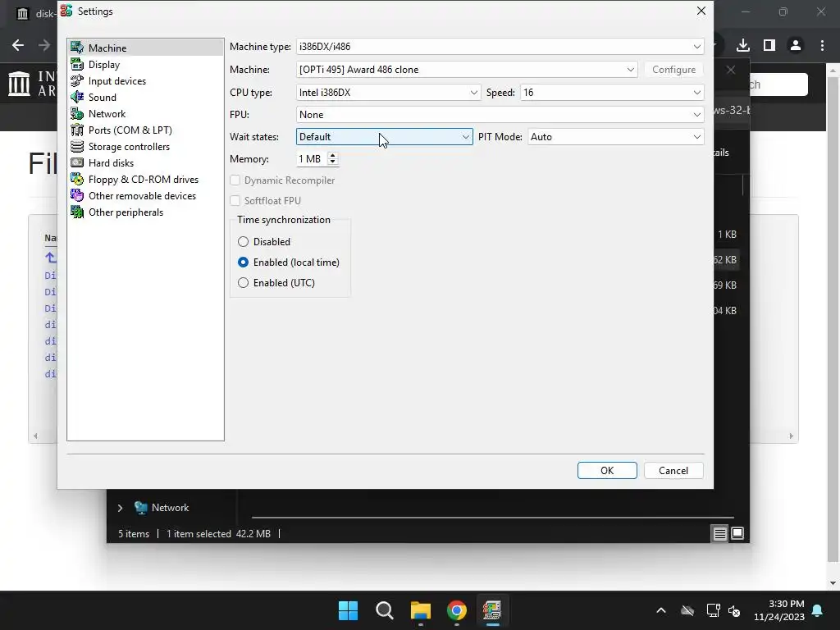Screen dimensions: 840x630
Task: Select the Machine category icon
Action: pyautogui.click(x=77, y=48)
